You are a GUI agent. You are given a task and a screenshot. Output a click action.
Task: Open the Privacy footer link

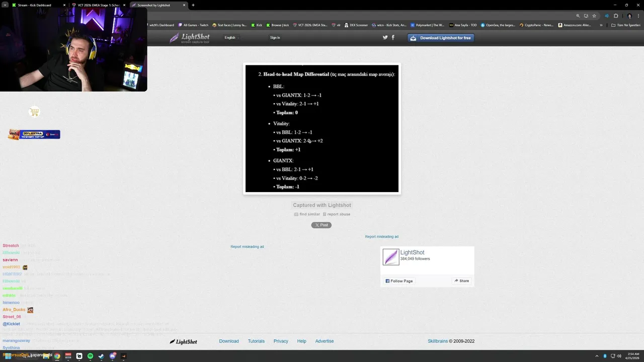tap(281, 341)
